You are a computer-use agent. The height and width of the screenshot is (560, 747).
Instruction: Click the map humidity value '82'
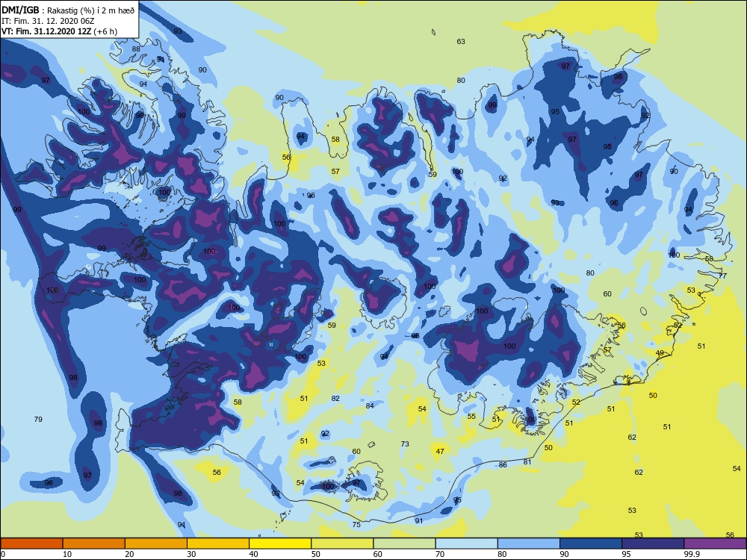coord(335,399)
